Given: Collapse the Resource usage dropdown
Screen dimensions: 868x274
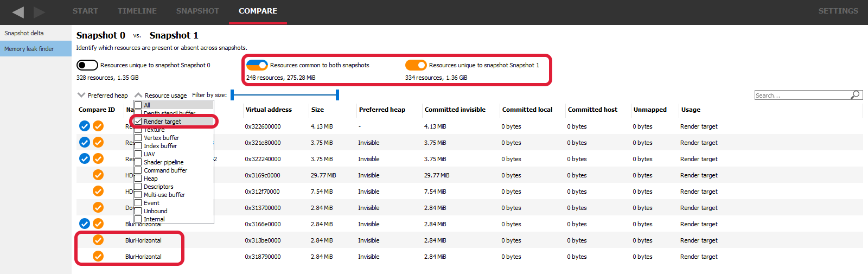Looking at the screenshot, I should [x=161, y=95].
